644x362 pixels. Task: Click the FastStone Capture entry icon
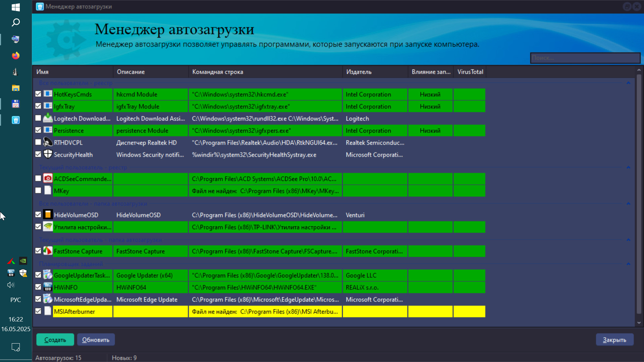coord(48,251)
